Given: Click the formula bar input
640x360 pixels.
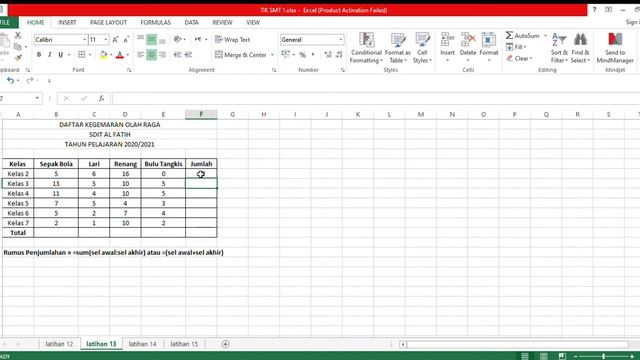Looking at the screenshot, I should coord(376,98).
